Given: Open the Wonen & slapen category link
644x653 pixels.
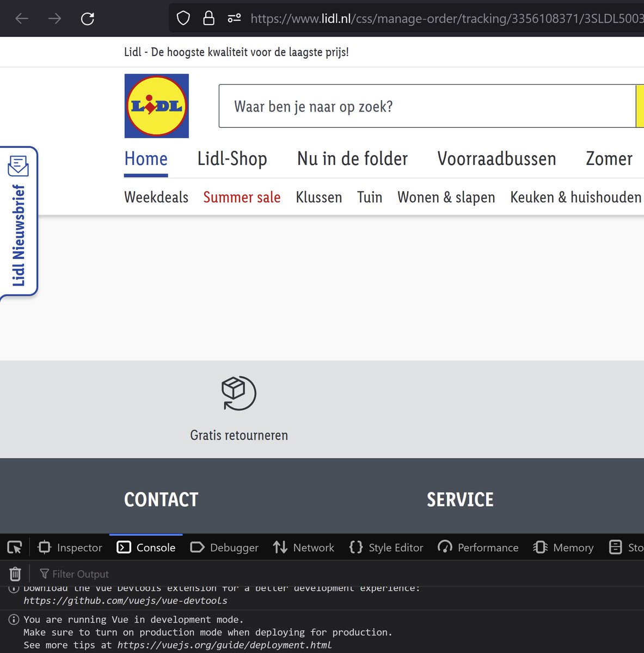Looking at the screenshot, I should pyautogui.click(x=446, y=197).
